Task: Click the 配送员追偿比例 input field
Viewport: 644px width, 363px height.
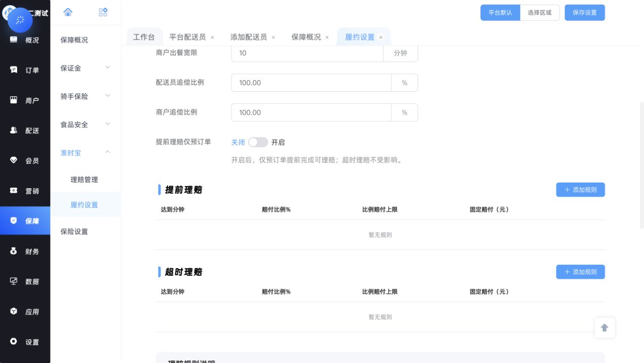Action: 311,83
